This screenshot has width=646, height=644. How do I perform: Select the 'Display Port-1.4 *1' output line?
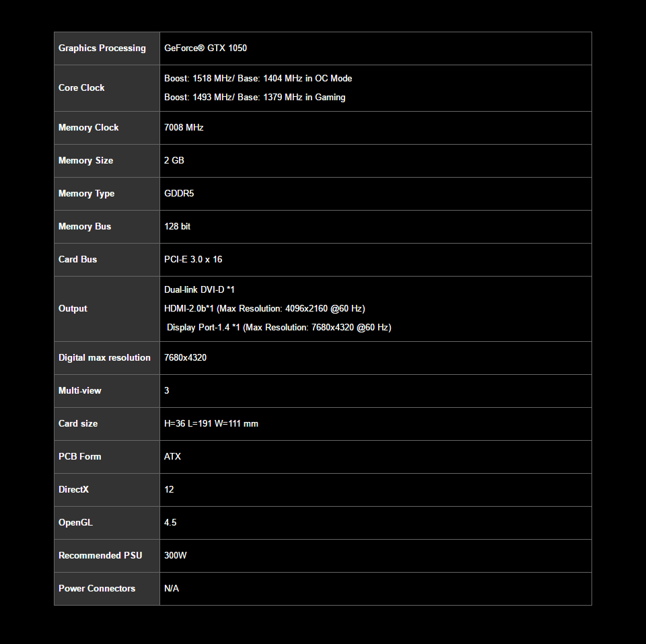coord(279,328)
